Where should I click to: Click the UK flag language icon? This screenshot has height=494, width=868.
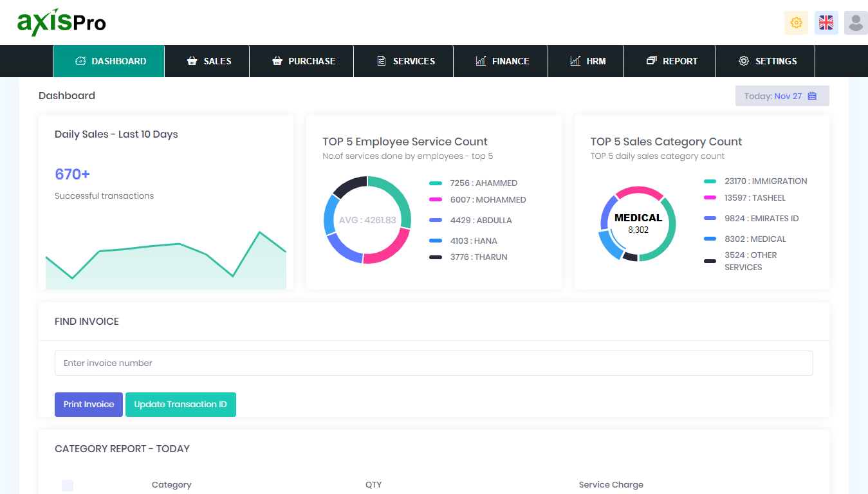pos(826,23)
